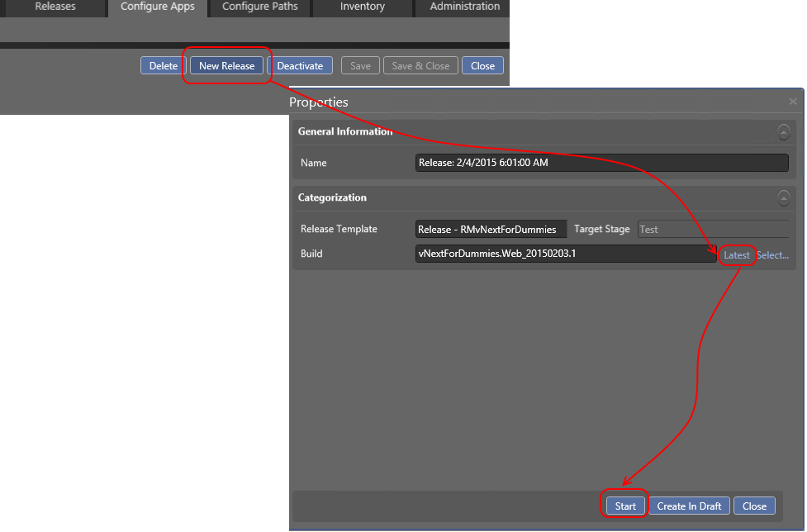Click the Deactivate button
The width and height of the screenshot is (807, 532).
click(300, 66)
